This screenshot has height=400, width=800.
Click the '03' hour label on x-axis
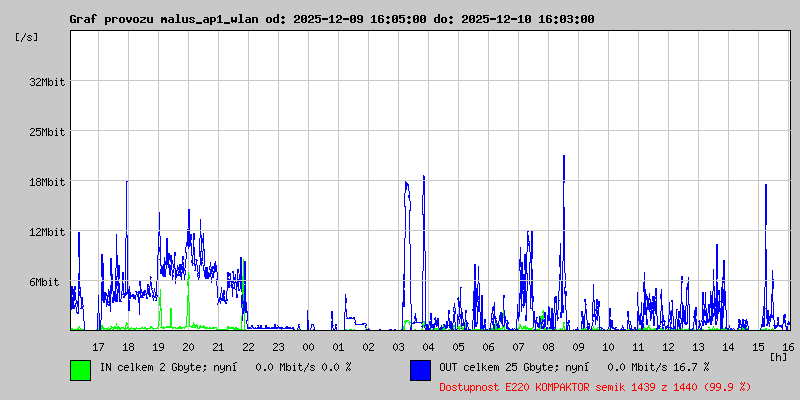point(398,347)
